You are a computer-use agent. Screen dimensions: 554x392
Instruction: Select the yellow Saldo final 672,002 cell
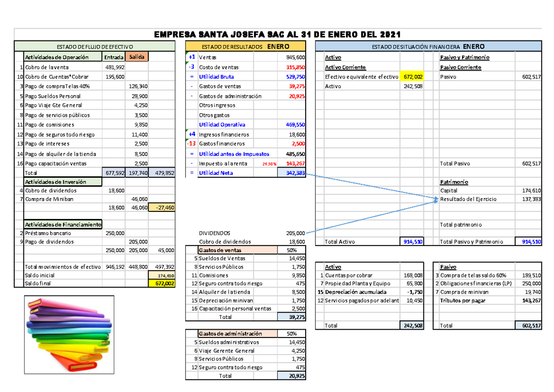pyautogui.click(x=162, y=283)
